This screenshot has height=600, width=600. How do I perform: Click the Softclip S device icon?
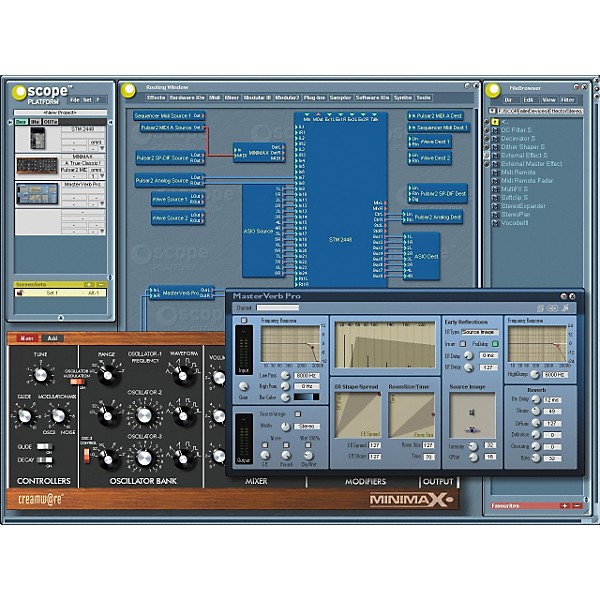(x=496, y=197)
